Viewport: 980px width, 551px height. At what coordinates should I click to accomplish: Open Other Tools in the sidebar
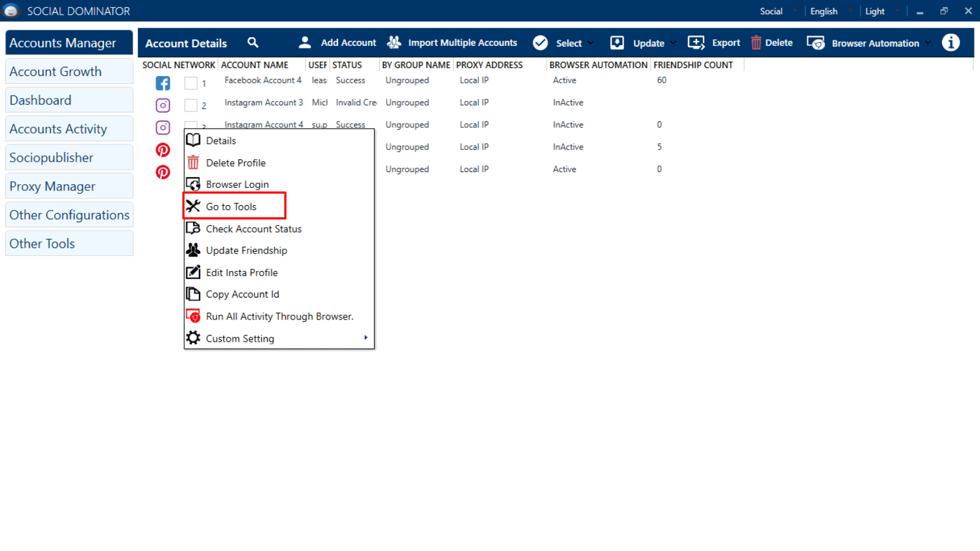[69, 243]
